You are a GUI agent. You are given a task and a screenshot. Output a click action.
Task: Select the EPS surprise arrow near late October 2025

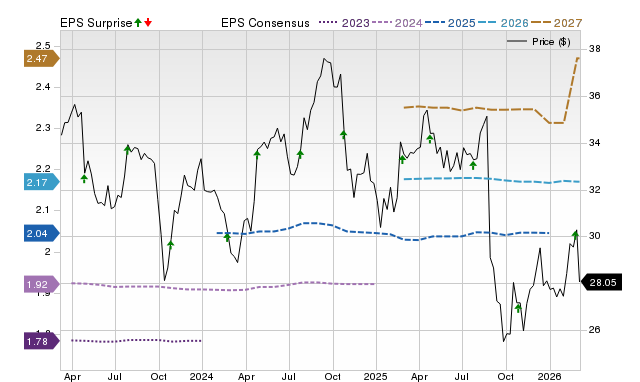[518, 309]
